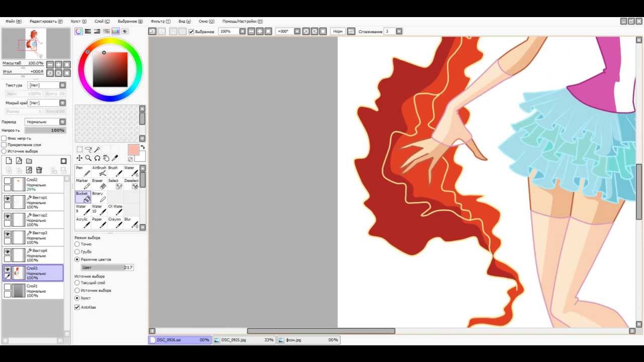The image size is (644, 362).
Task: Switch to the DSC_0925.jpg document tab
Action: pyautogui.click(x=244, y=340)
